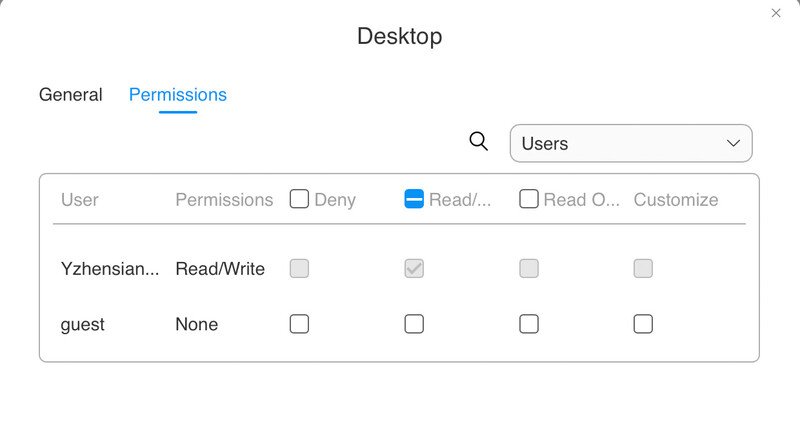Select the guest user name
Image resolution: width=800 pixels, height=440 pixels.
[x=82, y=325]
